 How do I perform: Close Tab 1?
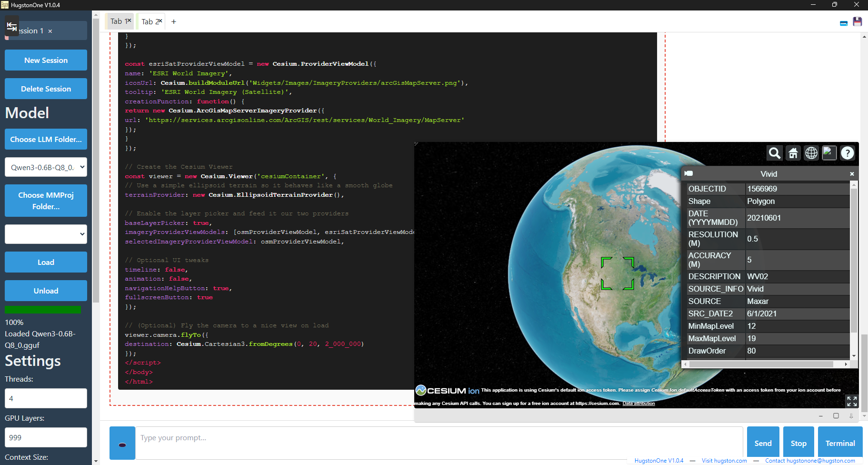point(129,20)
